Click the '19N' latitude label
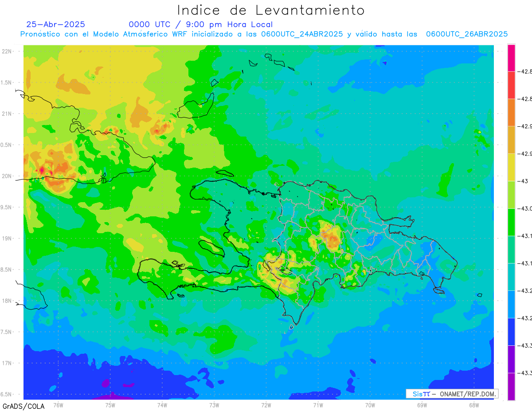This screenshot has width=532, height=411. (x=7, y=239)
